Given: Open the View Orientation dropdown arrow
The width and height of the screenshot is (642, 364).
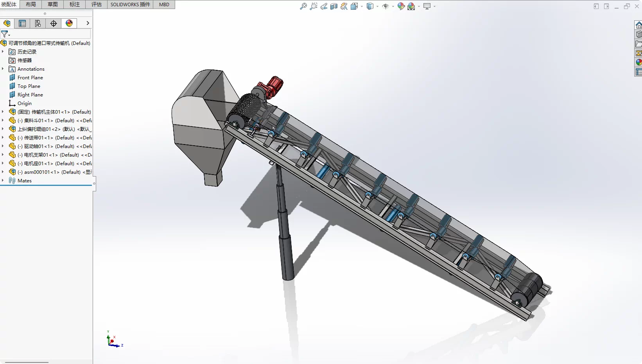Looking at the screenshot, I should coord(362,6).
